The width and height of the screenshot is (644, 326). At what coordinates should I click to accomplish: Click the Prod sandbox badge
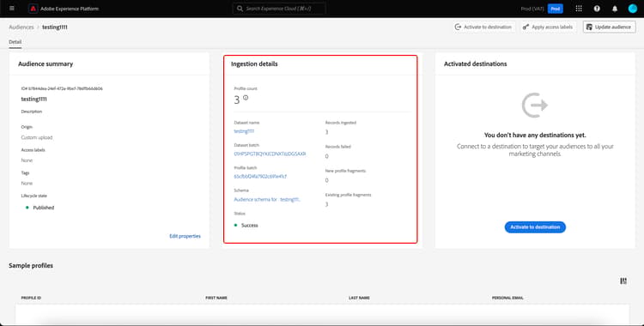[x=556, y=9]
